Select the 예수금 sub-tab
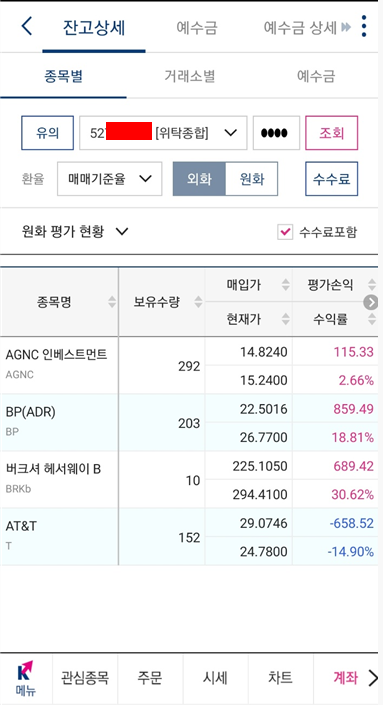Viewport: 383px width, 705px height. pyautogui.click(x=316, y=76)
